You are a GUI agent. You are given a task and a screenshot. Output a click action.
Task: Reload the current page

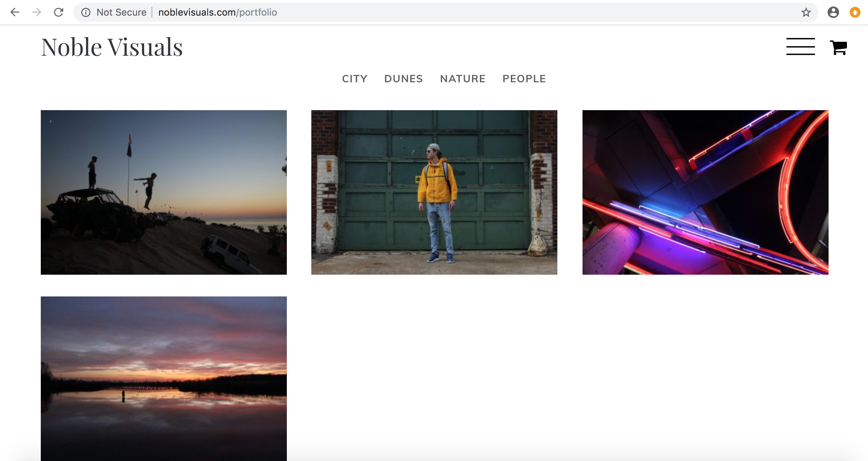coord(59,12)
